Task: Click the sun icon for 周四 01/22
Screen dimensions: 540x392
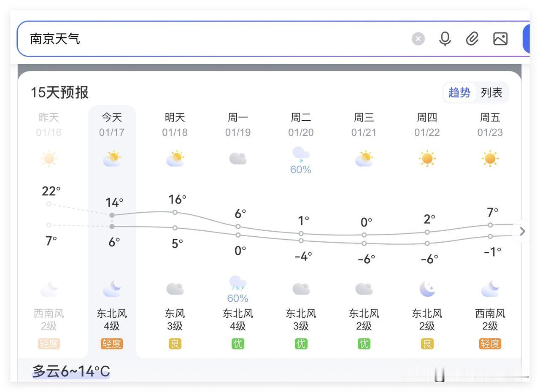Action: coord(427,159)
